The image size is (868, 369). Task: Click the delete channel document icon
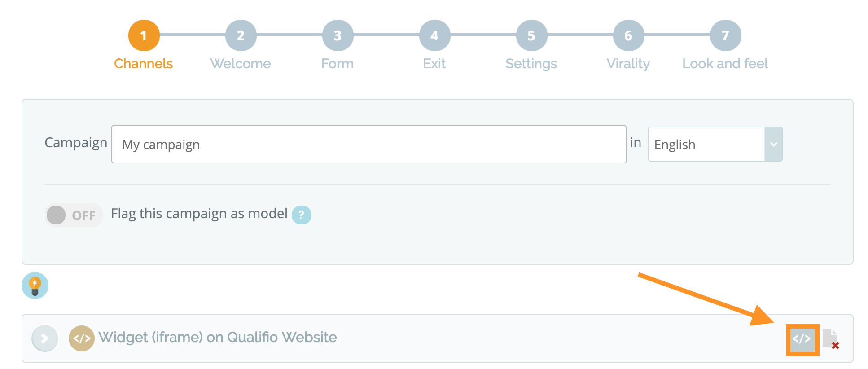click(x=831, y=339)
